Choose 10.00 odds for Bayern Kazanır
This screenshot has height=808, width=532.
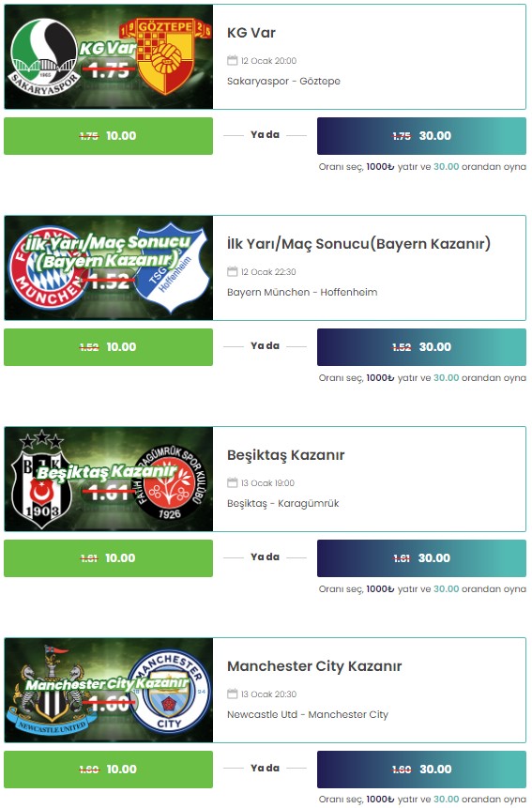tap(108, 347)
